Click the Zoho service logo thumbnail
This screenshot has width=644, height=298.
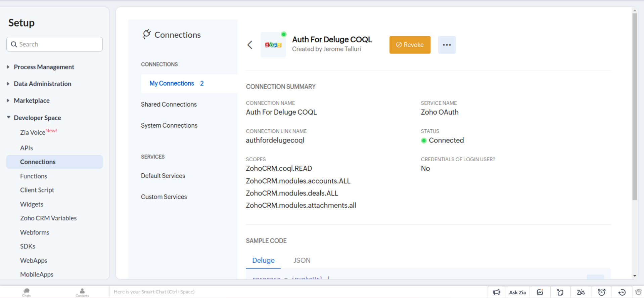coord(273,45)
